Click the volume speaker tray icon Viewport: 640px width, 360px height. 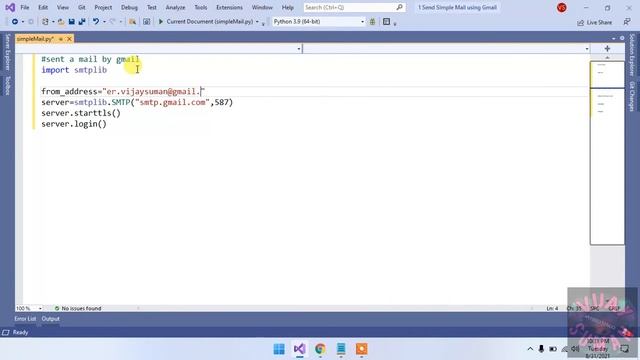tap(576, 349)
